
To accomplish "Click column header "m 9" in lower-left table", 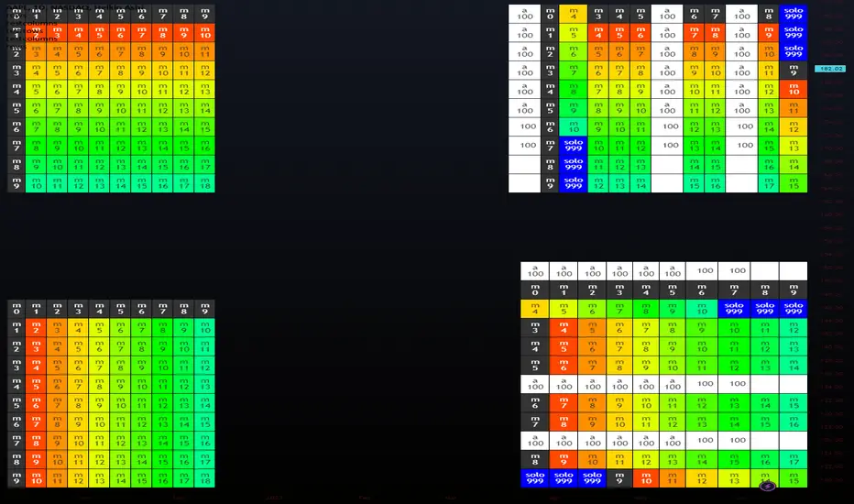I will click(204, 309).
